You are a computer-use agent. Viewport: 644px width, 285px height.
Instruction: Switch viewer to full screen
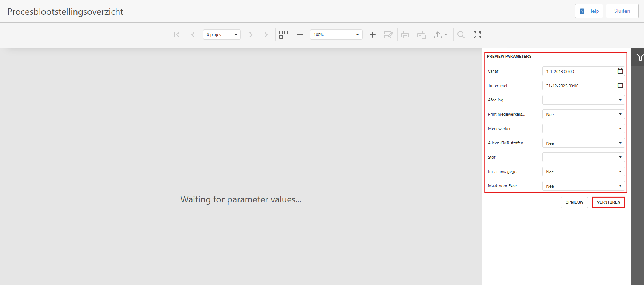coord(477,35)
